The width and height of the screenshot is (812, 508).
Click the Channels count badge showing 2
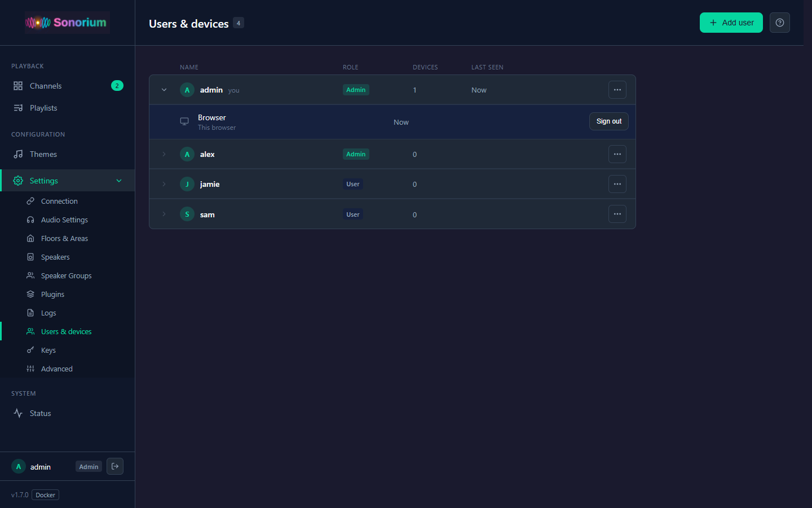pos(117,86)
